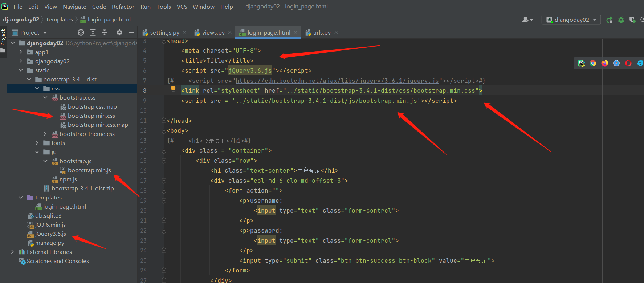Open page in Safari browser icon
The width and height of the screenshot is (644, 283).
point(616,63)
